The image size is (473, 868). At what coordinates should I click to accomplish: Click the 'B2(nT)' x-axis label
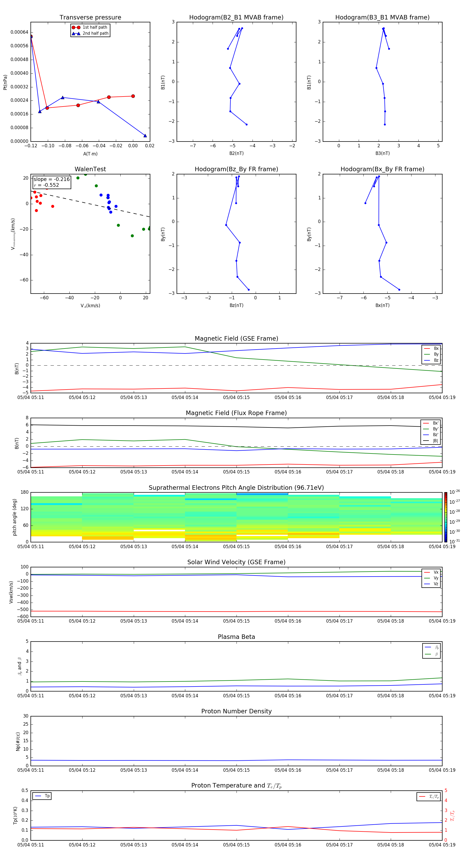click(236, 153)
